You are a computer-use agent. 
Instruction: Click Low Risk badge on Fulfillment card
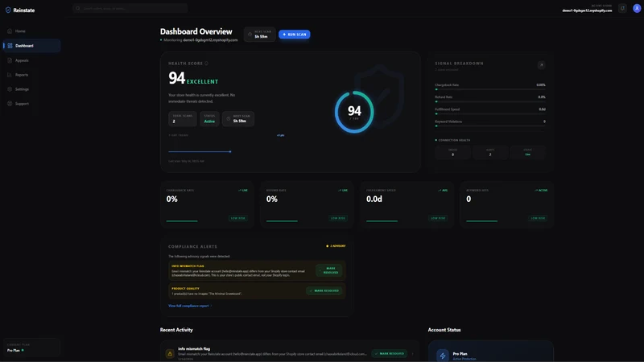point(438,218)
